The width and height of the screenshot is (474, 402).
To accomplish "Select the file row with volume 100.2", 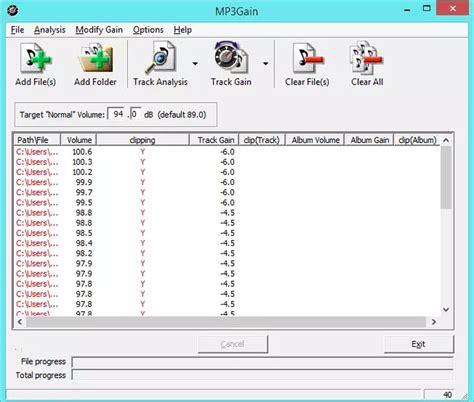I will pyautogui.click(x=227, y=172).
